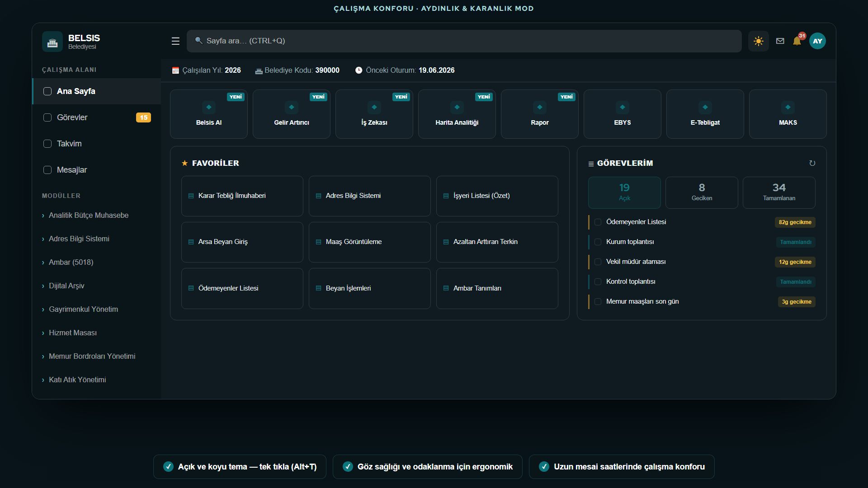Click the icon beside Maaş Görüntüleme
Viewport: 868px width, 488px height.
click(318, 242)
